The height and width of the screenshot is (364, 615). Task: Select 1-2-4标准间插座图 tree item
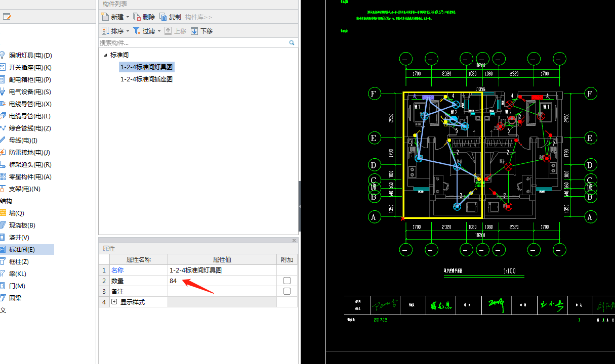coord(147,79)
